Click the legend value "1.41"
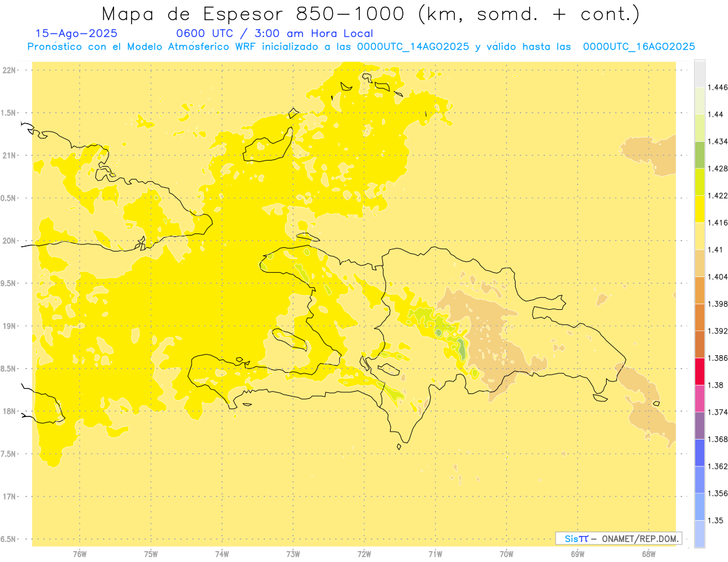Image resolution: width=728 pixels, height=562 pixels. (716, 250)
